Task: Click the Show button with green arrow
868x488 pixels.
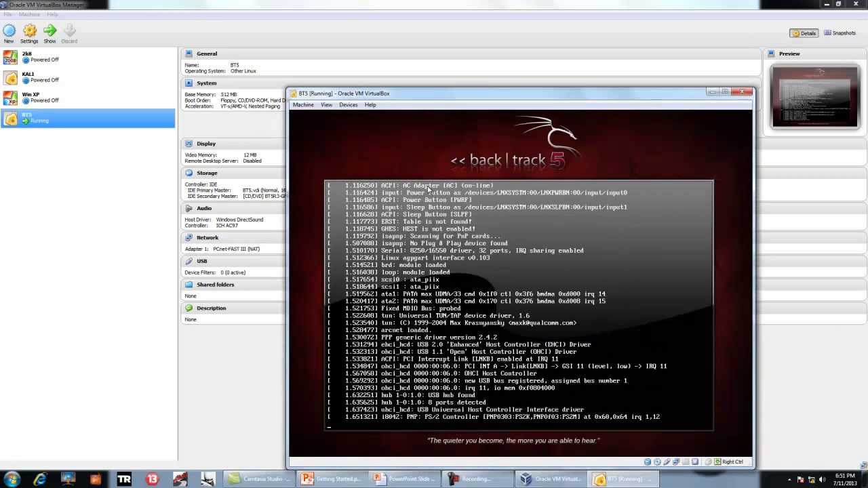Action: pyautogui.click(x=50, y=33)
